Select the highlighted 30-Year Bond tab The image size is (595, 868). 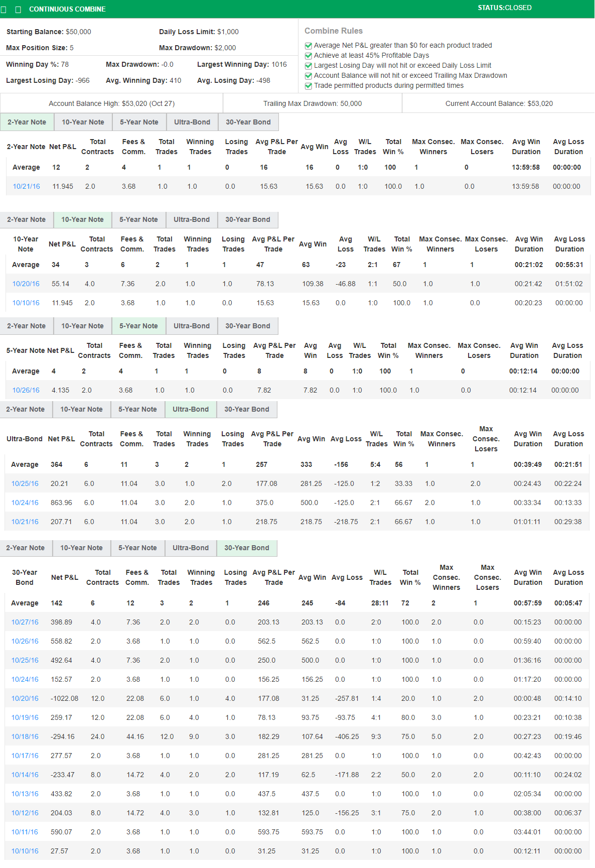coord(246,548)
